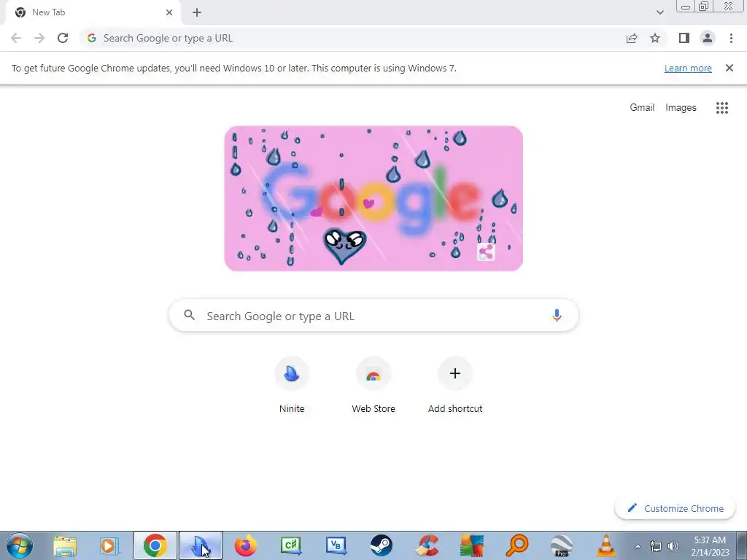Open CCleaner from the taskbar

tap(427, 545)
